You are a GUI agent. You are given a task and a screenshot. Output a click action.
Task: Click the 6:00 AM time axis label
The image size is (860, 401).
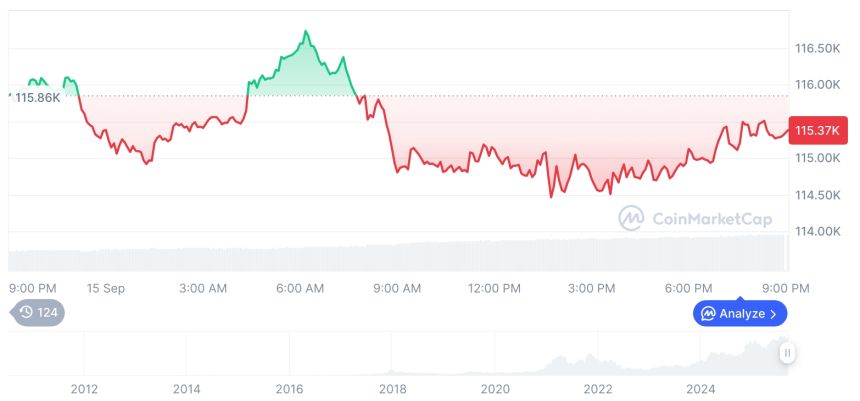point(299,288)
